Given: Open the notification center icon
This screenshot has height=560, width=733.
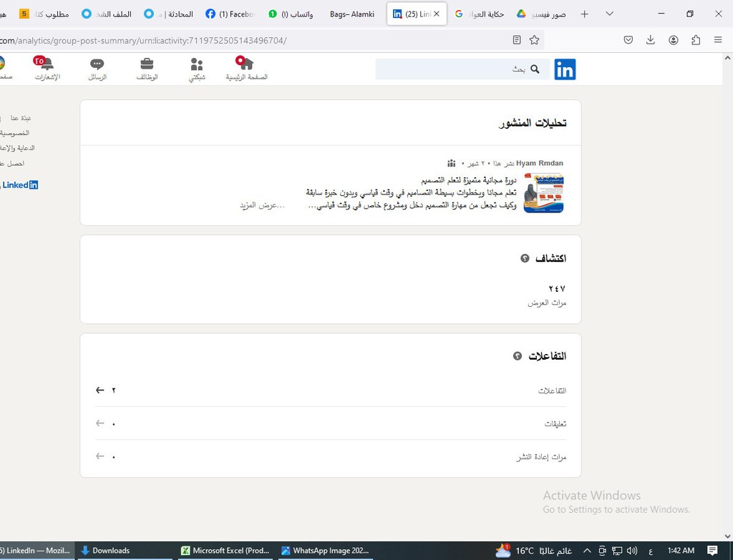Looking at the screenshot, I should pyautogui.click(x=712, y=551).
